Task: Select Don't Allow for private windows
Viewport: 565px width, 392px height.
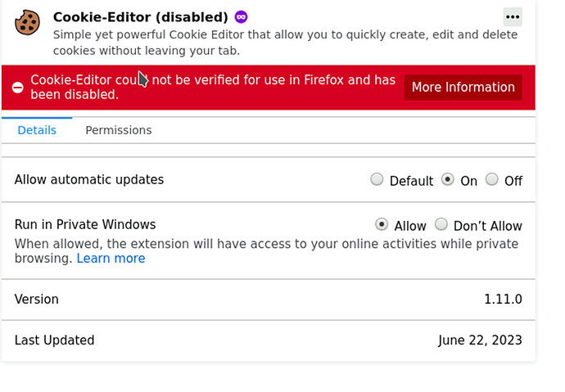Action: coord(441,224)
